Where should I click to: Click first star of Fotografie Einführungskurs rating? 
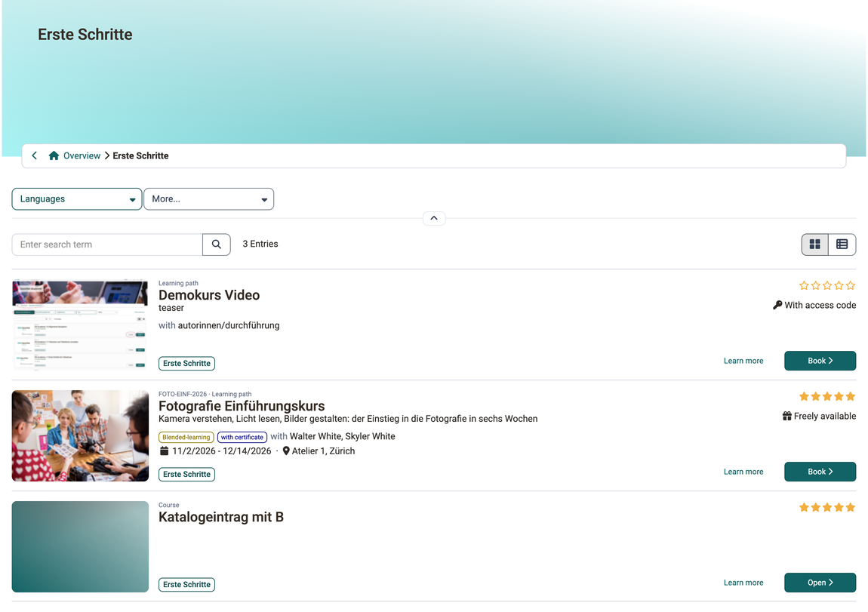point(804,396)
